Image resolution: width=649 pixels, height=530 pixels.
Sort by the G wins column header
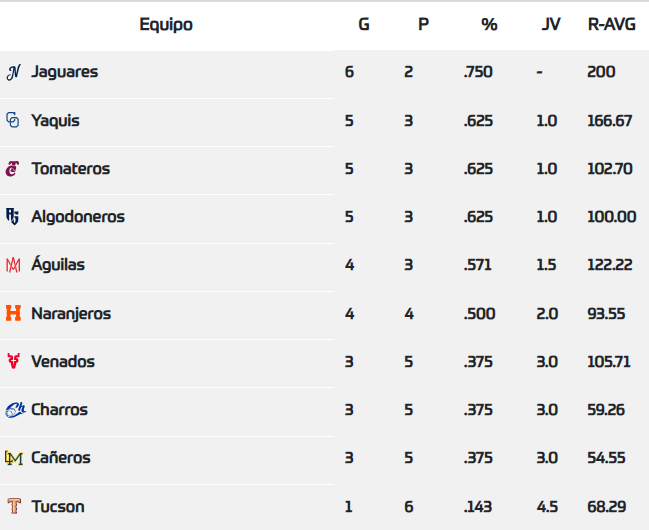point(363,24)
